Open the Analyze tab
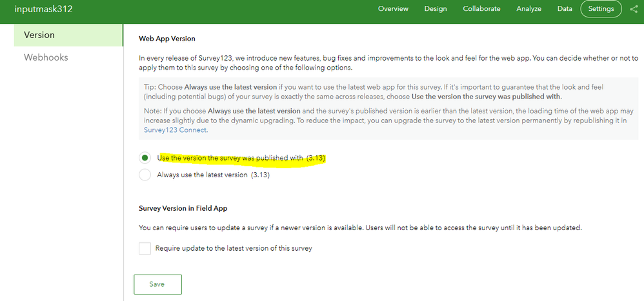 point(528,8)
